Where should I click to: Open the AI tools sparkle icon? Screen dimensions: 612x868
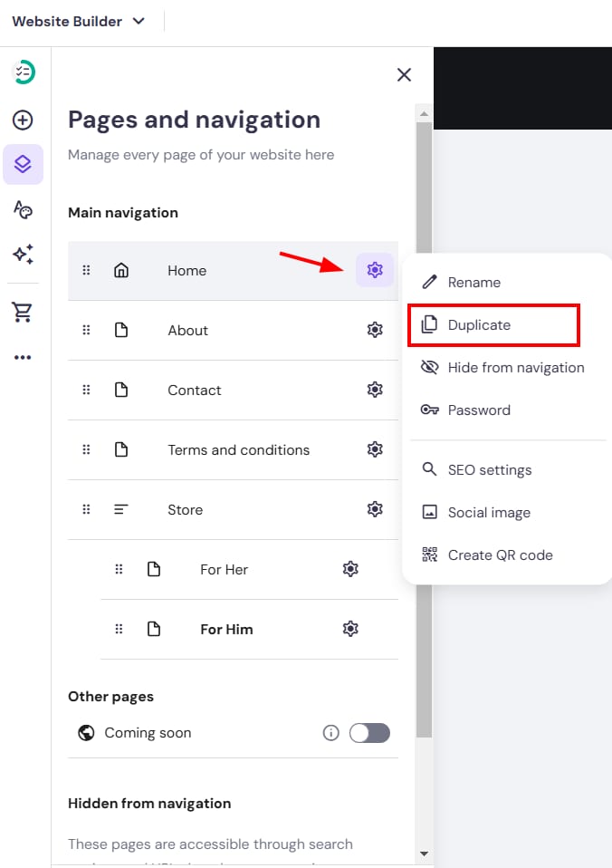(23, 255)
